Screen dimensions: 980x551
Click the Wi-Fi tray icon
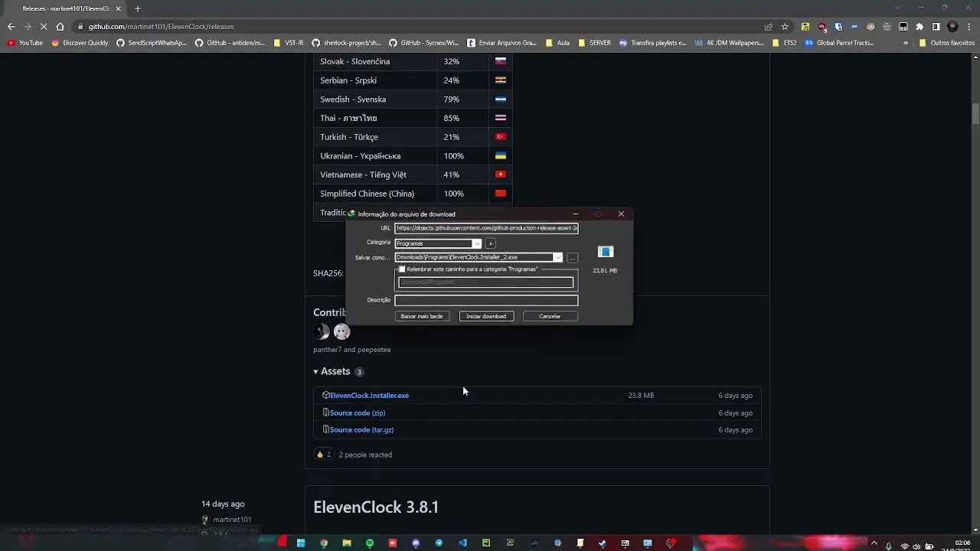pos(905,546)
